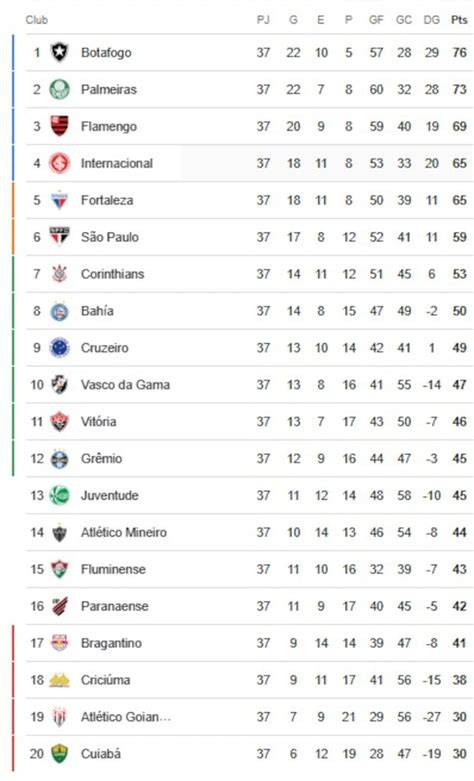Image resolution: width=474 pixels, height=781 pixels.
Task: Open the Fortaleza team link
Action: point(107,200)
